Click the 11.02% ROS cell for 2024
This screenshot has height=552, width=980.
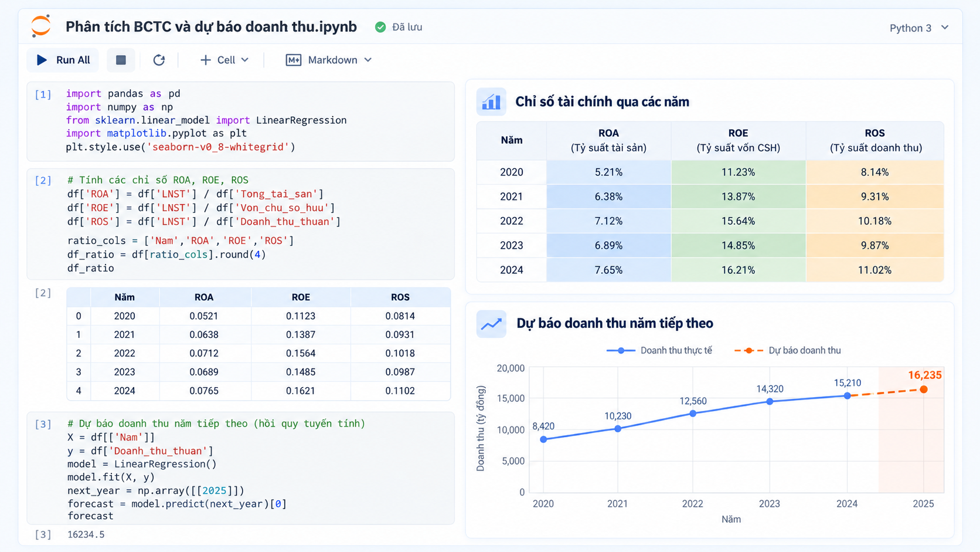875,270
